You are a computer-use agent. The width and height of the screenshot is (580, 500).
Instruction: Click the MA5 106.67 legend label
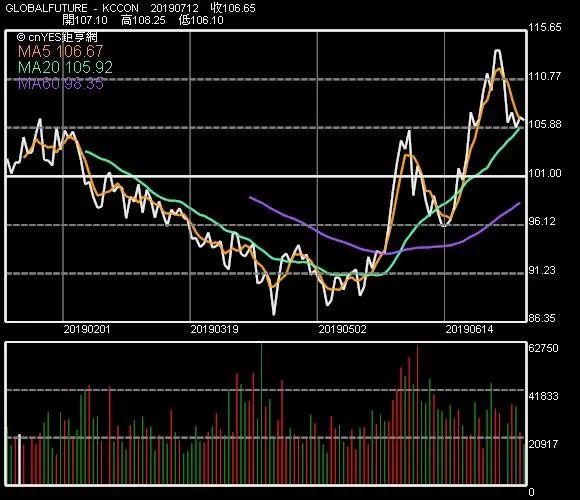[x=60, y=51]
